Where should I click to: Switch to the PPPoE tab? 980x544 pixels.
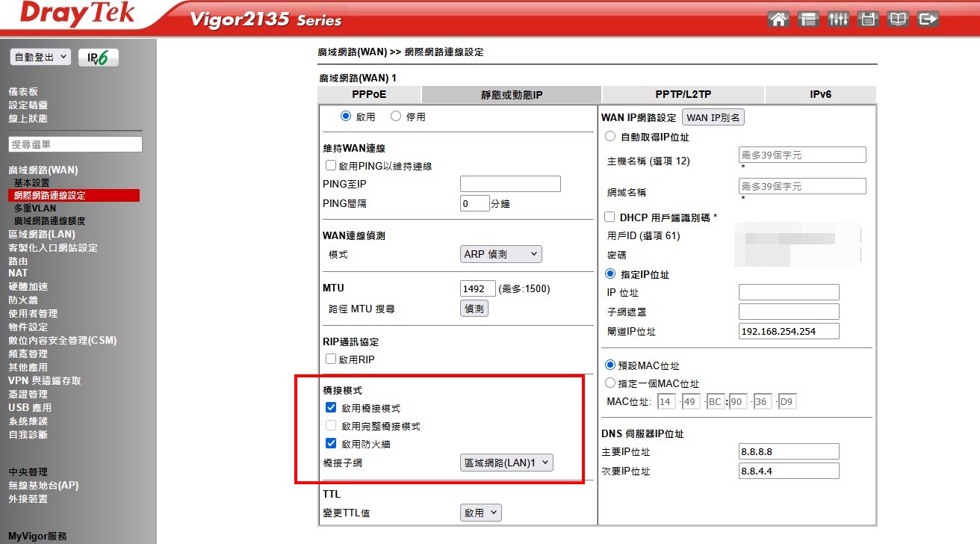[x=369, y=95]
